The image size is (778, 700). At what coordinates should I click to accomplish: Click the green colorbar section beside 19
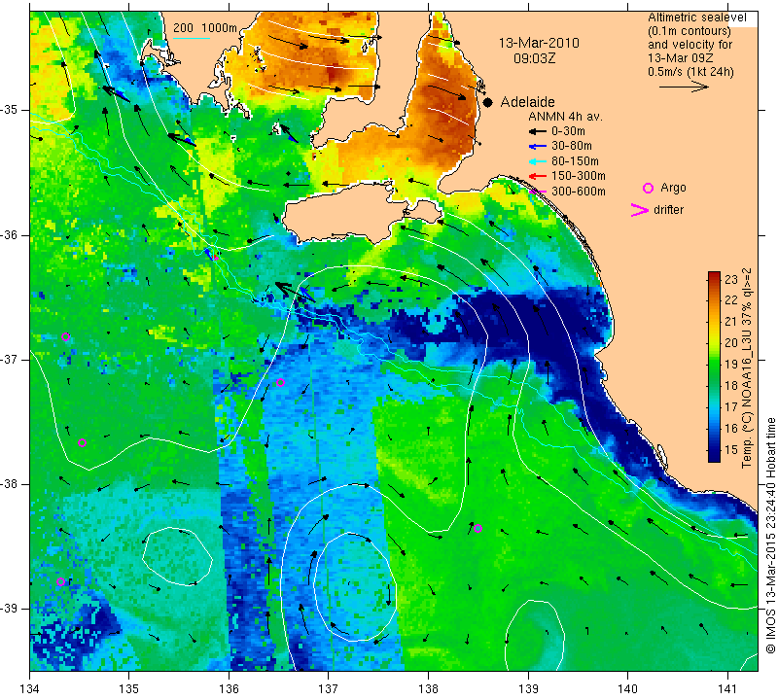coord(714,365)
